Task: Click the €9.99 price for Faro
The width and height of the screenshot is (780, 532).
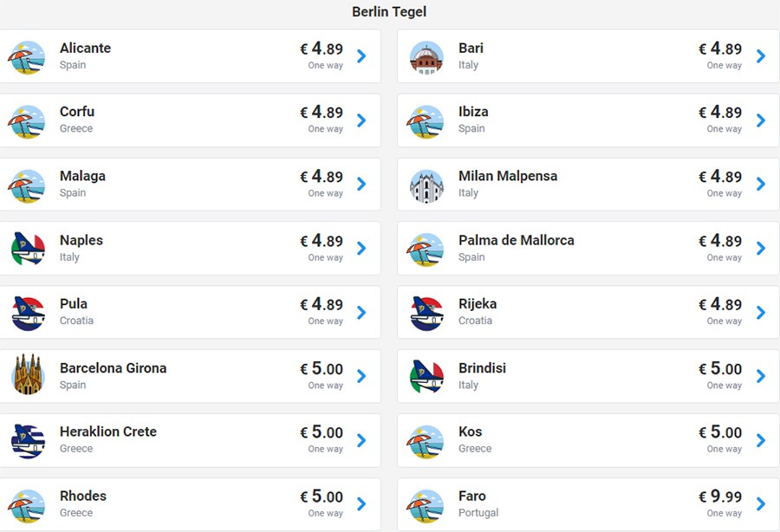Action: click(x=720, y=496)
